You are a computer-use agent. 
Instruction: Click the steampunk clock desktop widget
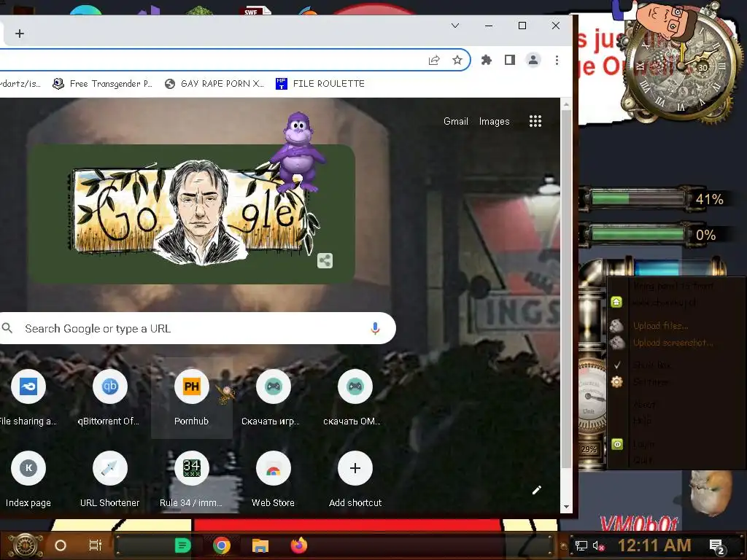click(x=681, y=64)
